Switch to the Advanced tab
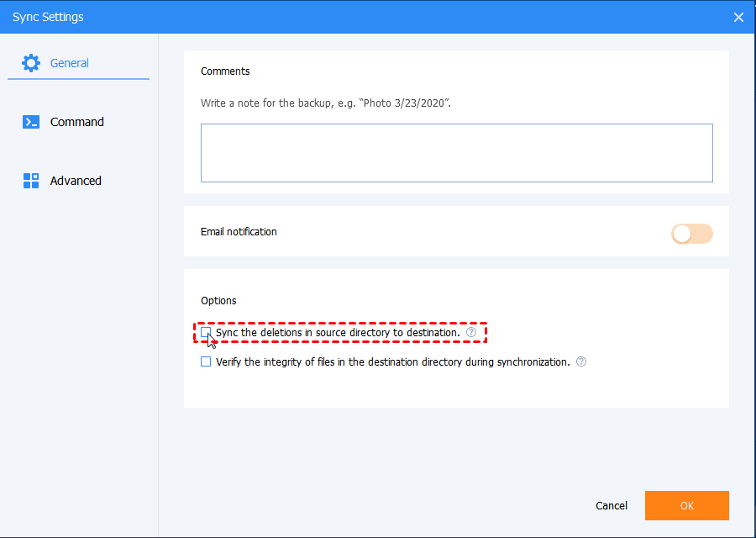Viewport: 756px width, 538px height. pyautogui.click(x=76, y=180)
